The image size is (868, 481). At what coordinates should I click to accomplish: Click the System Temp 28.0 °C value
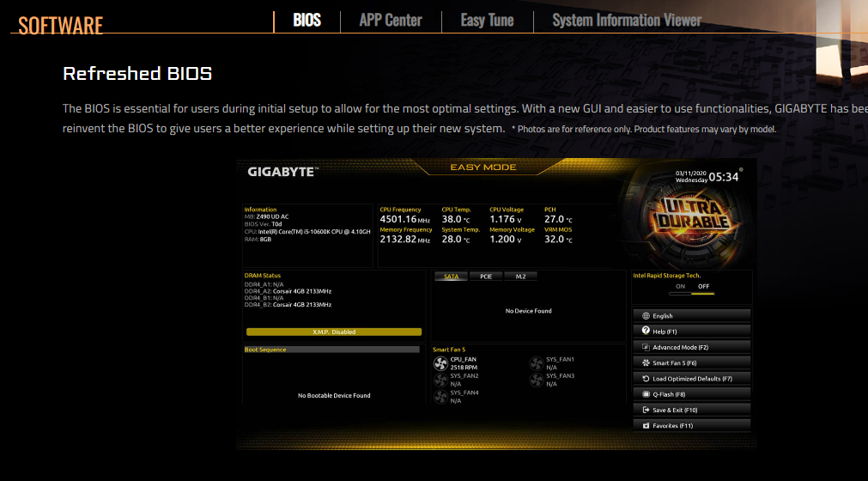click(456, 240)
